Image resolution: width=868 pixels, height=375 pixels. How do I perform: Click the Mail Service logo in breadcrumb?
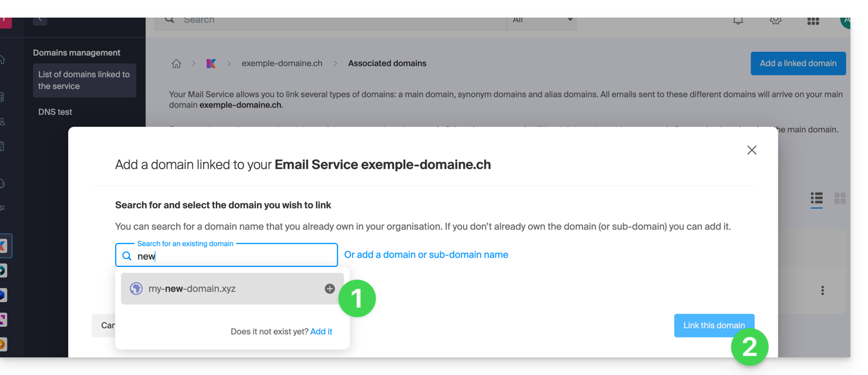point(211,64)
